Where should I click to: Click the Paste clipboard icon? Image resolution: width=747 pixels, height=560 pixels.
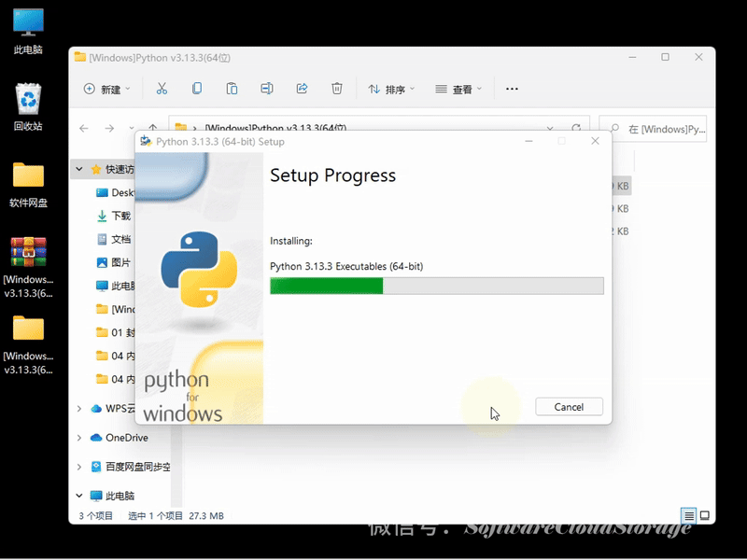[x=232, y=89]
